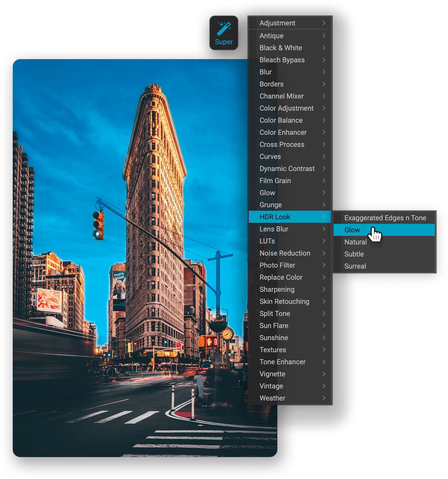Expand the Vignette submenu chevron
This screenshot has width=448, height=479.
[323, 374]
